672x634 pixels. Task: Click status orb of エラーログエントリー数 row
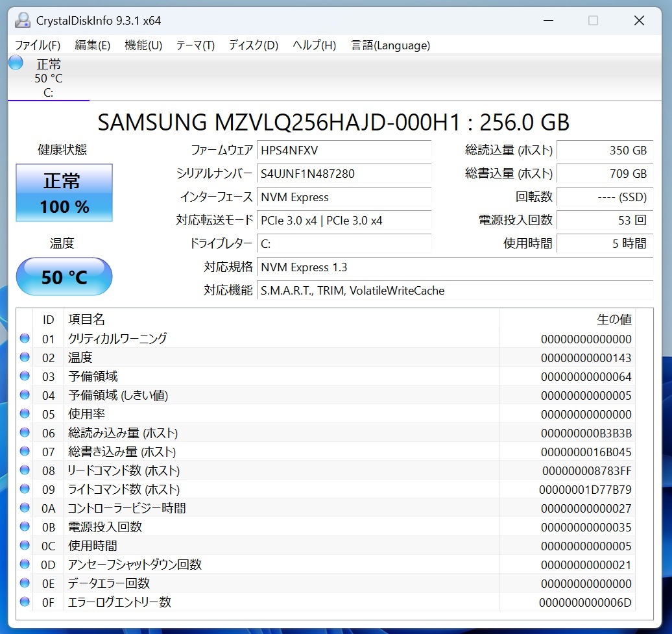coord(25,602)
